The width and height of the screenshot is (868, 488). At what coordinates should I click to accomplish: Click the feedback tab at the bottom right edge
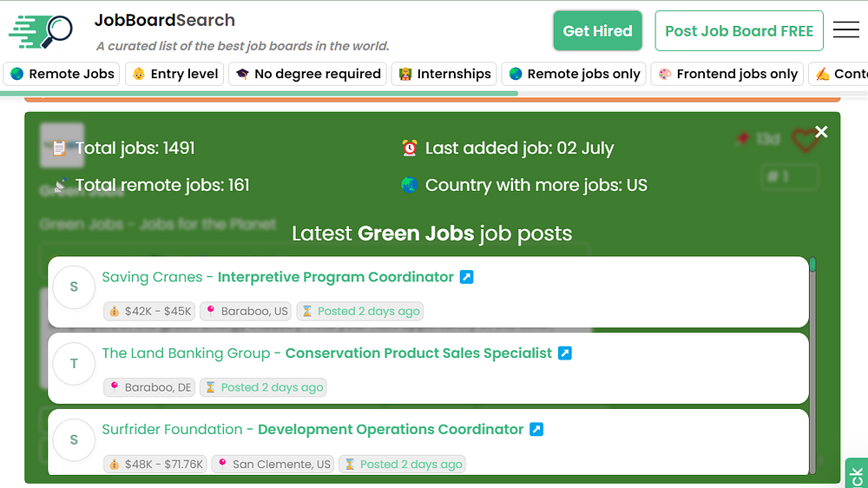857,473
